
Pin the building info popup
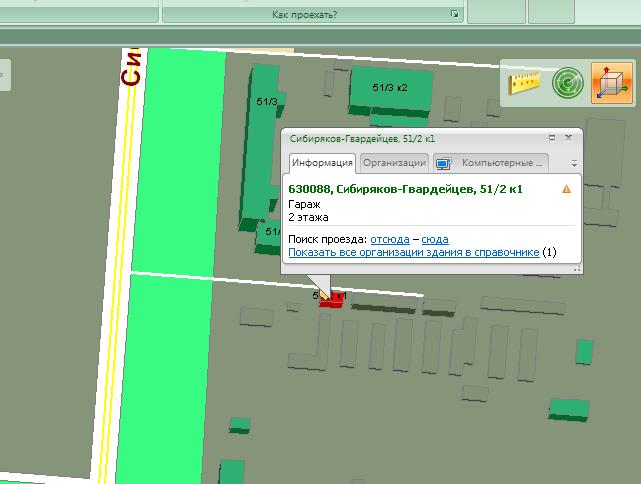click(551, 138)
